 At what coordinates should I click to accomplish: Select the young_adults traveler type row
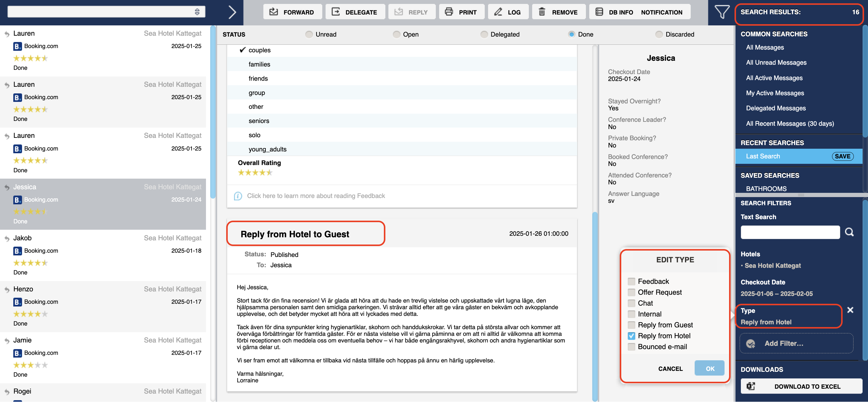pyautogui.click(x=402, y=149)
